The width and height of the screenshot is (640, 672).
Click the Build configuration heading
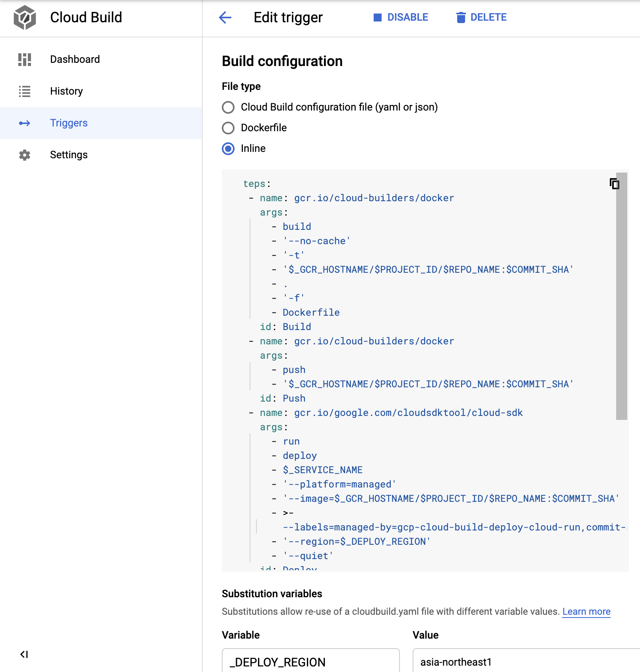[282, 61]
